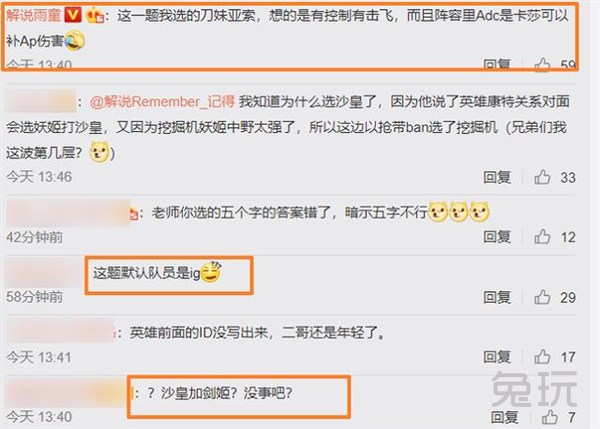
Task: Click thumbs-up on the 17-likes comment
Action: (542, 357)
